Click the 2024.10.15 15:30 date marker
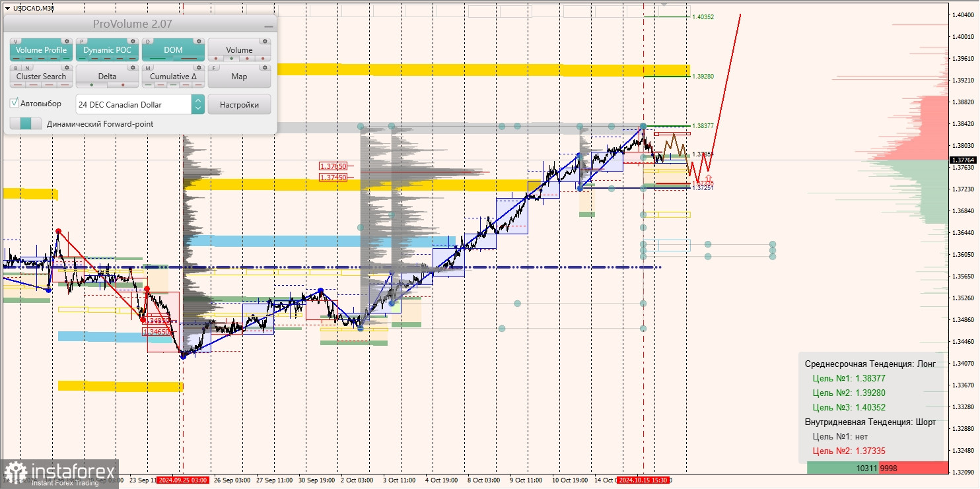Image resolution: width=980 pixels, height=489 pixels. (x=643, y=480)
